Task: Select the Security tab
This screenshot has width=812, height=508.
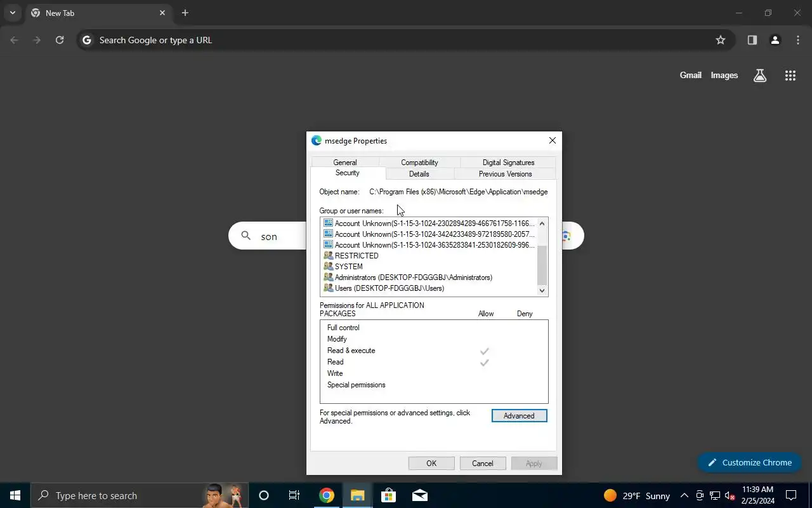Action: click(348, 173)
